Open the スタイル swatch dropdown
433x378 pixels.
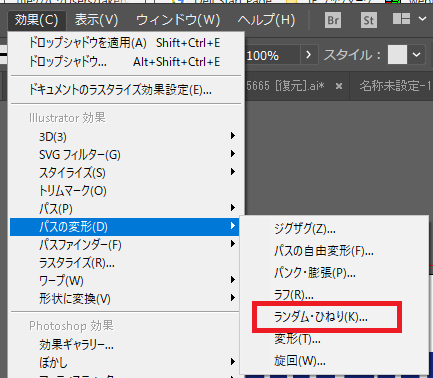tap(416, 55)
